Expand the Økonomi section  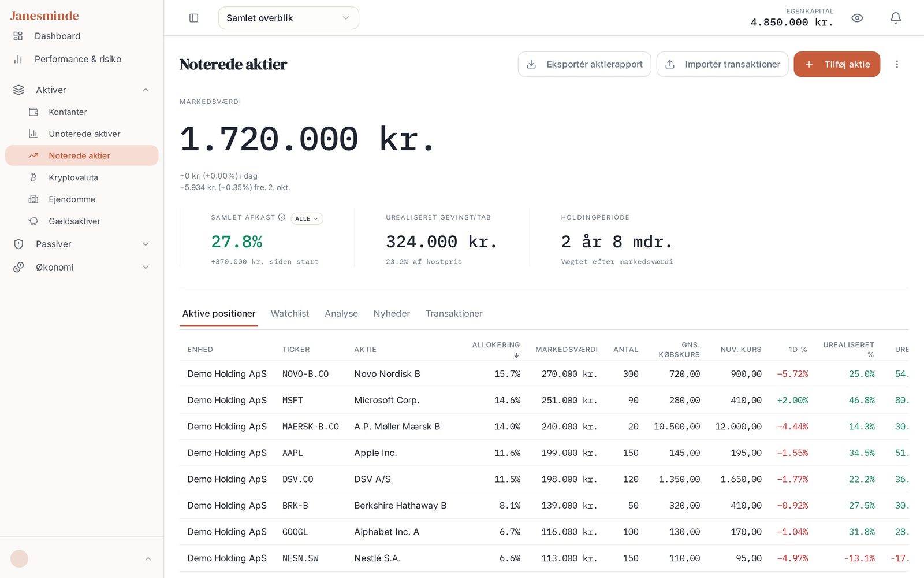pyautogui.click(x=82, y=267)
